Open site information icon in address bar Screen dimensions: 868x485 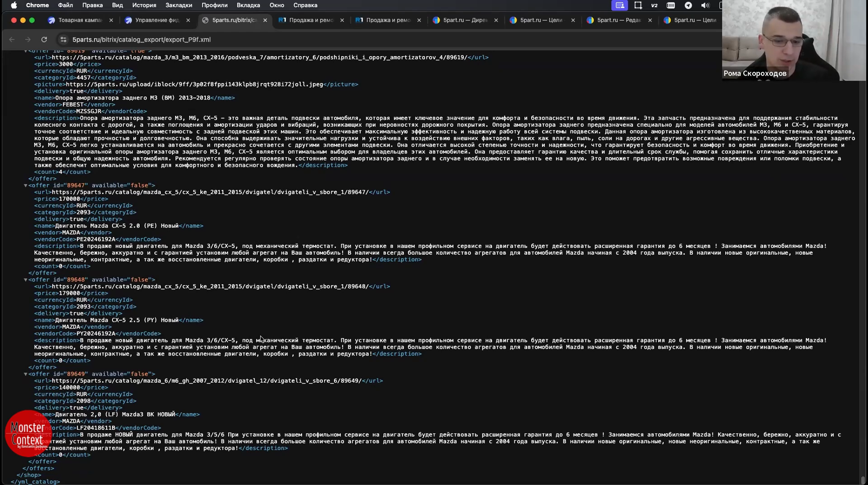[x=63, y=39]
